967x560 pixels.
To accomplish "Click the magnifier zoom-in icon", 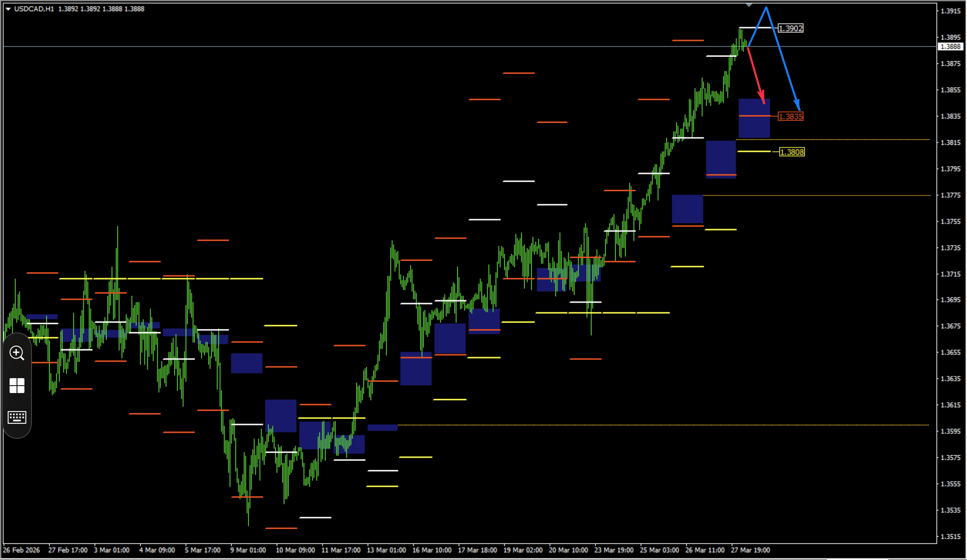I will [x=17, y=353].
